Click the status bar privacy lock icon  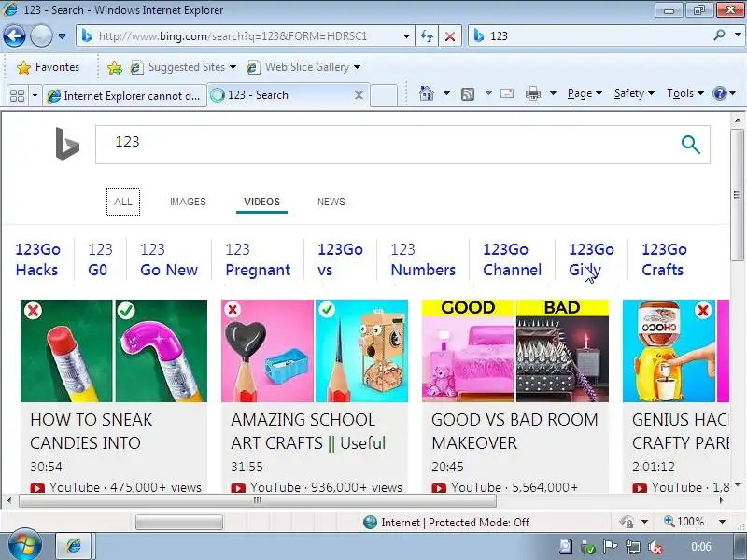tap(627, 522)
